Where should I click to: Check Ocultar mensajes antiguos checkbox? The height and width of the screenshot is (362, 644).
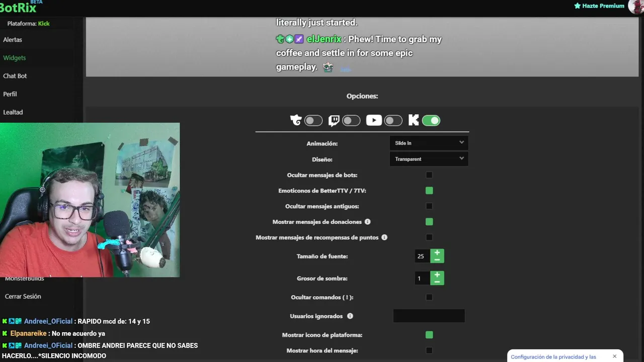click(x=429, y=206)
